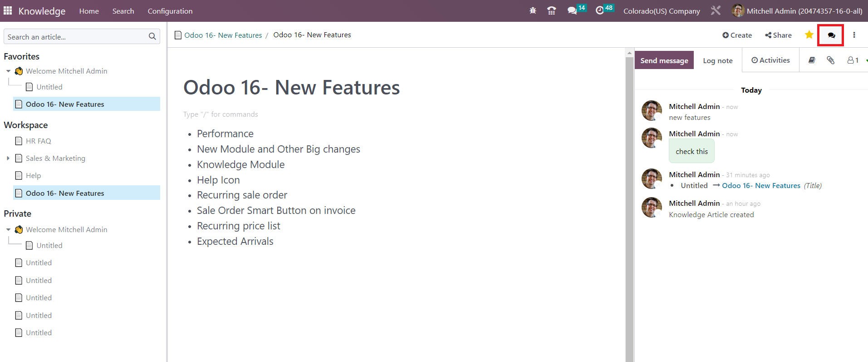Open the Sales & Marketing article
The height and width of the screenshot is (362, 868).
(55, 158)
